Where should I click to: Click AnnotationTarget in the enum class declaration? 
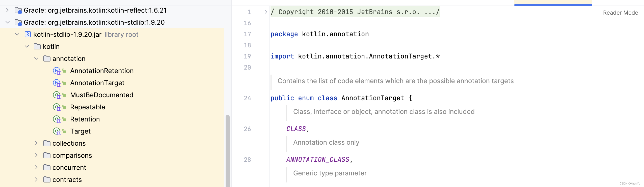pyautogui.click(x=373, y=98)
